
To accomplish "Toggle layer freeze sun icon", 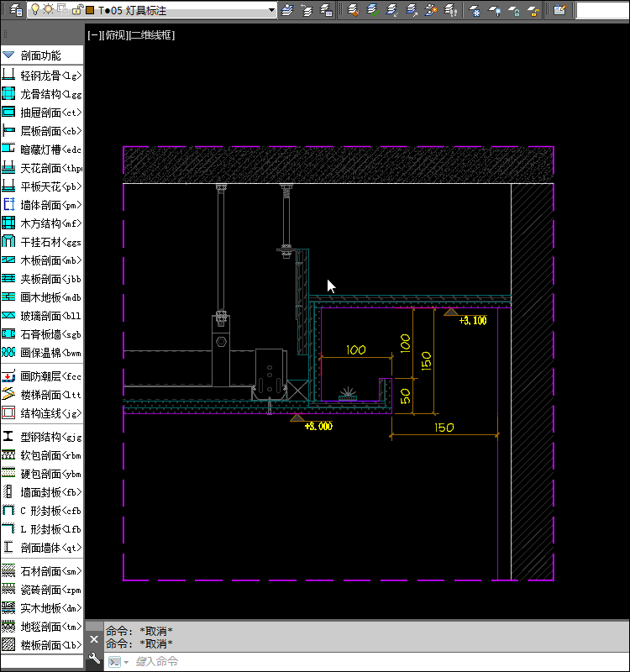I will coord(48,9).
